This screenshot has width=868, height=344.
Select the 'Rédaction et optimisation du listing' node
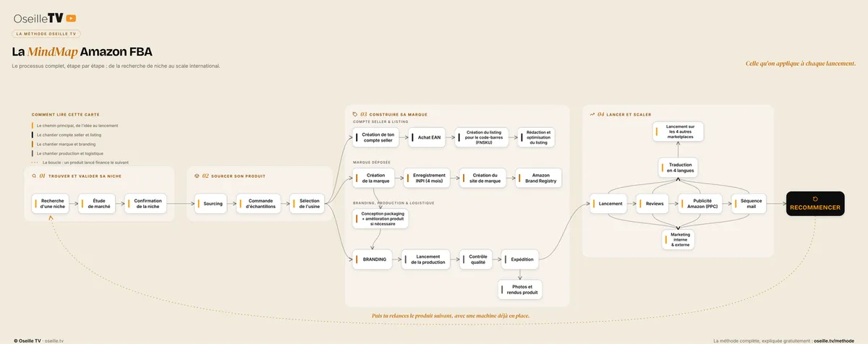click(536, 137)
